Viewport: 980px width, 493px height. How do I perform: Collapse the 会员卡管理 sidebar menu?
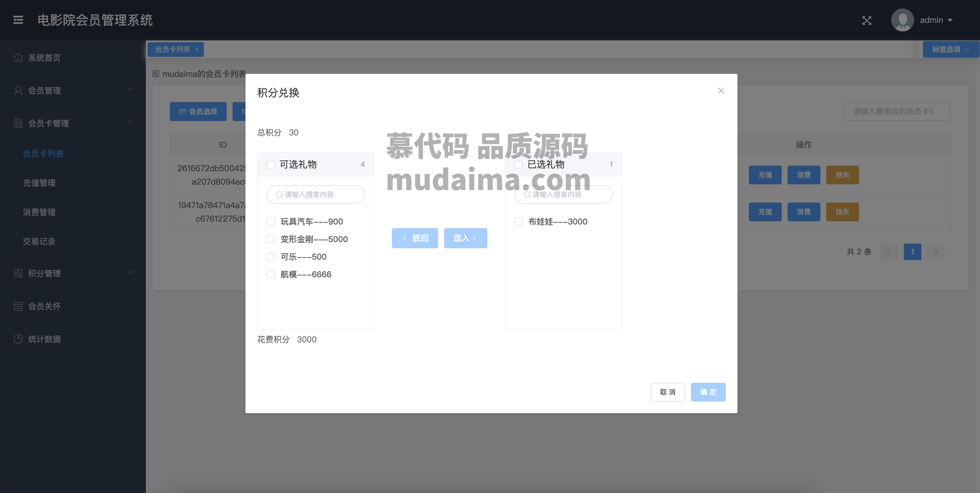pyautogui.click(x=73, y=123)
